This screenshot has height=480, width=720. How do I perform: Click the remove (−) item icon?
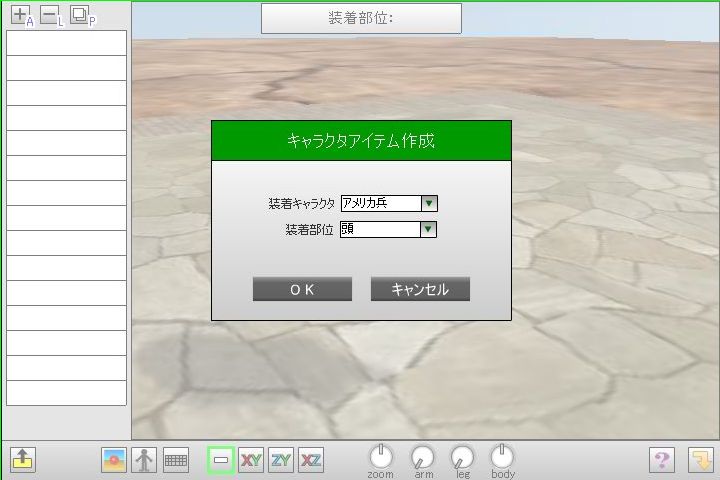click(50, 15)
